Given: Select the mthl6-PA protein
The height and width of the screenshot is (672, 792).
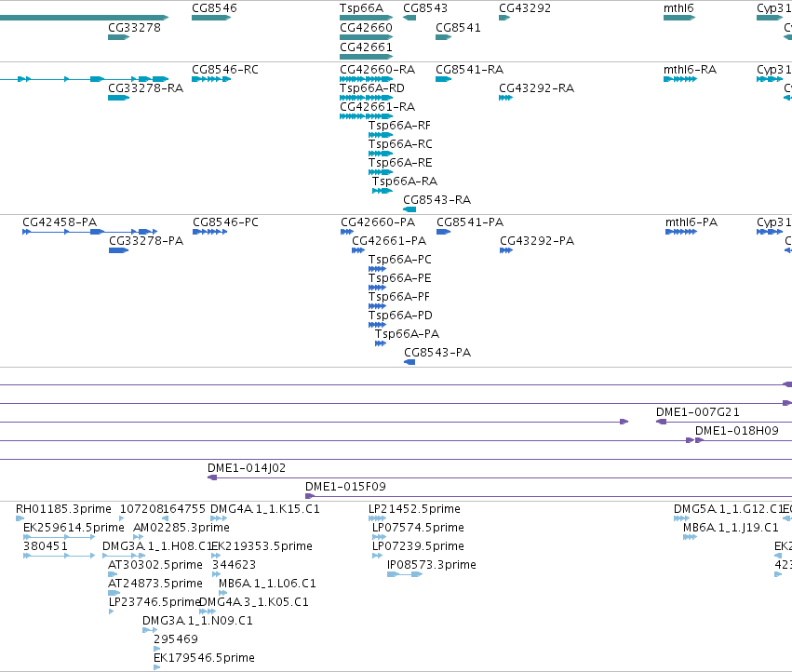Looking at the screenshot, I should click(681, 232).
